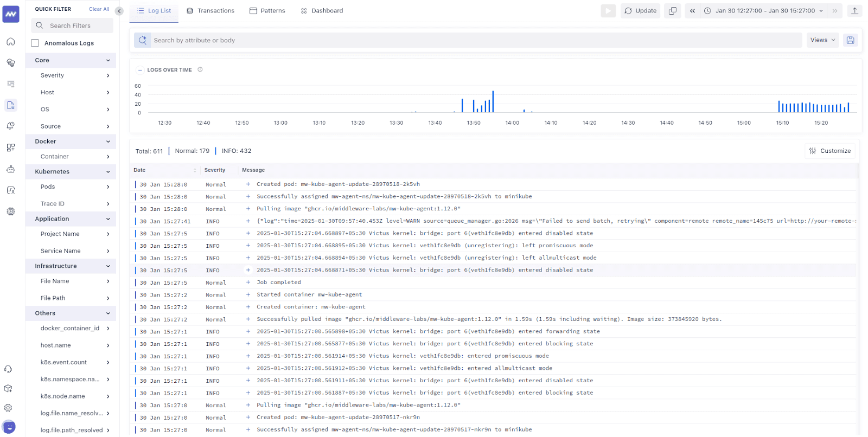Collapse the quick filter panel arrow
This screenshot has width=868, height=437.
click(x=119, y=11)
